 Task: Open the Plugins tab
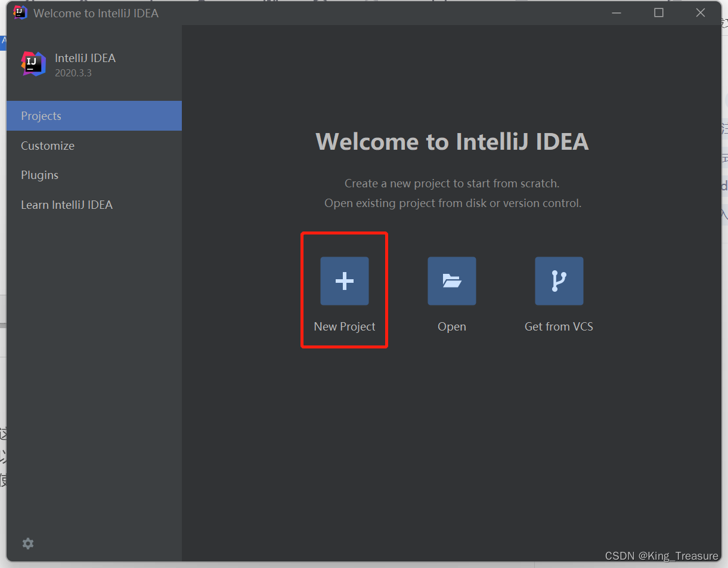(94, 175)
